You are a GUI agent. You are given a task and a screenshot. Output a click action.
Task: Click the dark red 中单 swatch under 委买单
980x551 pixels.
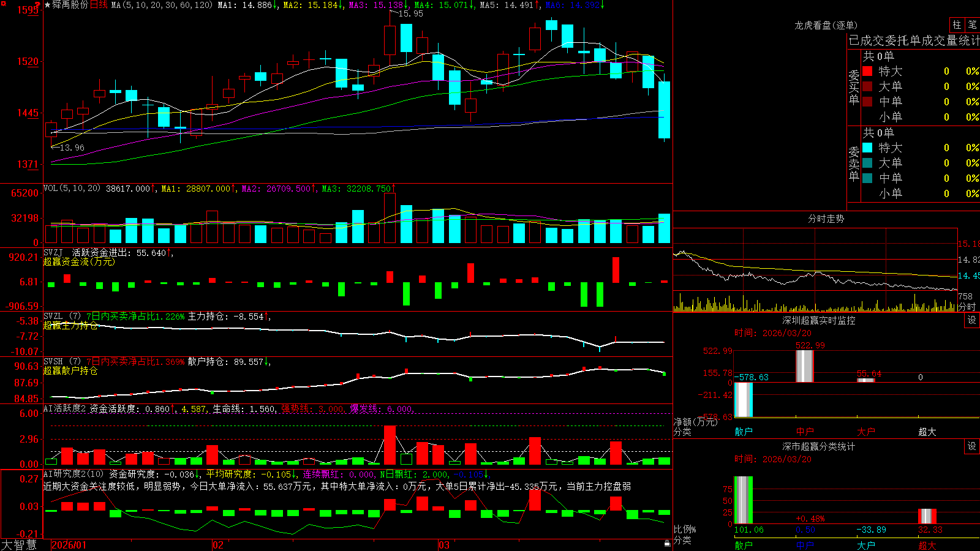point(867,102)
